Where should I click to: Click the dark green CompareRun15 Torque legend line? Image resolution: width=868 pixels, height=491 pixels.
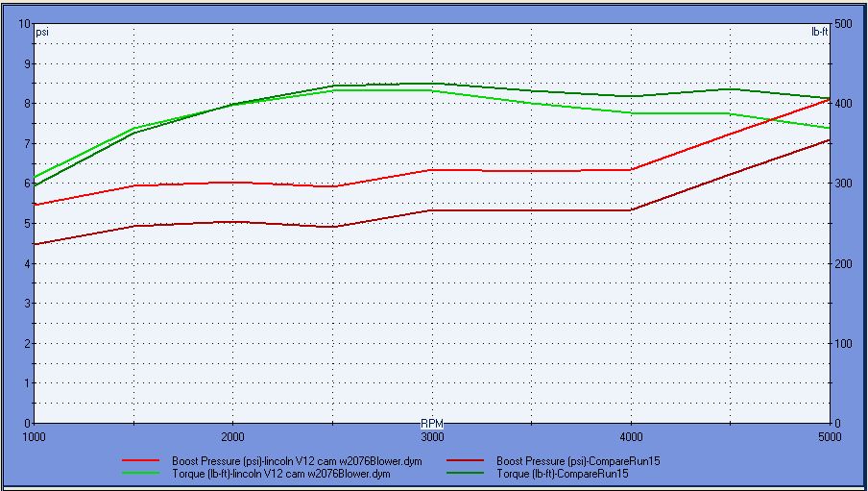pyautogui.click(x=465, y=474)
